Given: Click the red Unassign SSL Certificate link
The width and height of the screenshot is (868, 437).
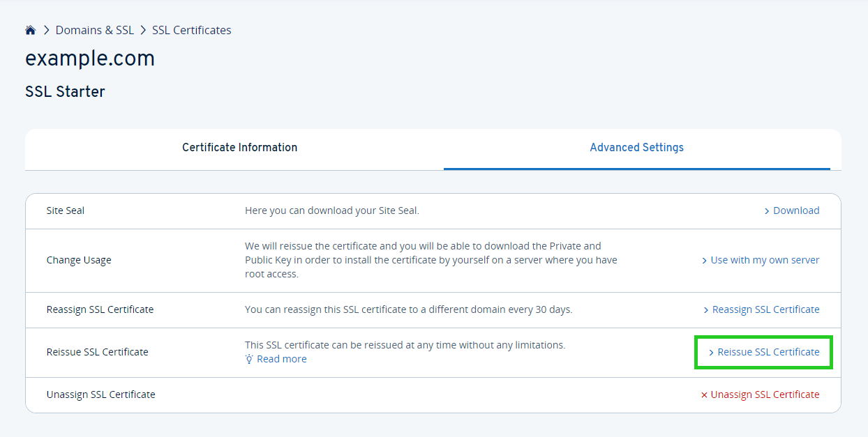Looking at the screenshot, I should (765, 394).
